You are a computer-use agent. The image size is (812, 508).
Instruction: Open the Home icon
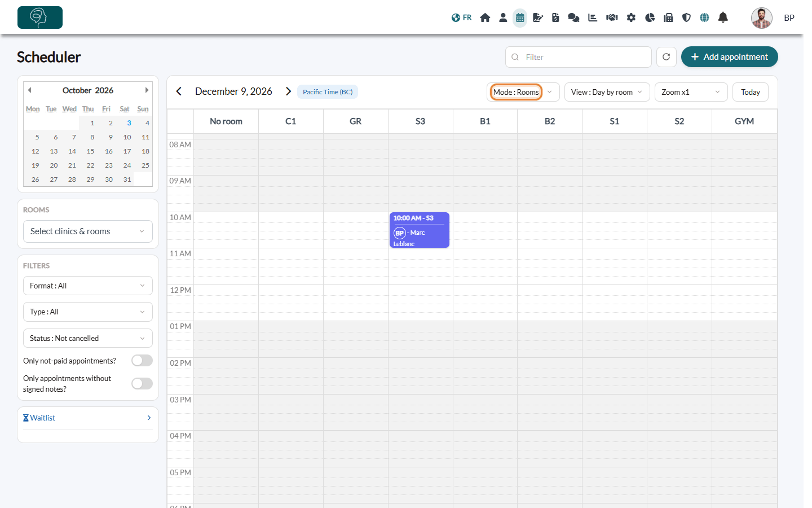(x=485, y=17)
